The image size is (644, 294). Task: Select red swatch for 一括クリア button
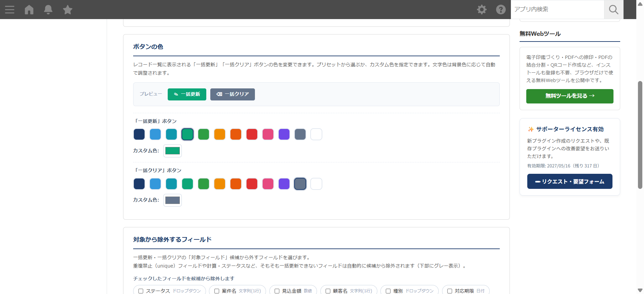click(252, 184)
